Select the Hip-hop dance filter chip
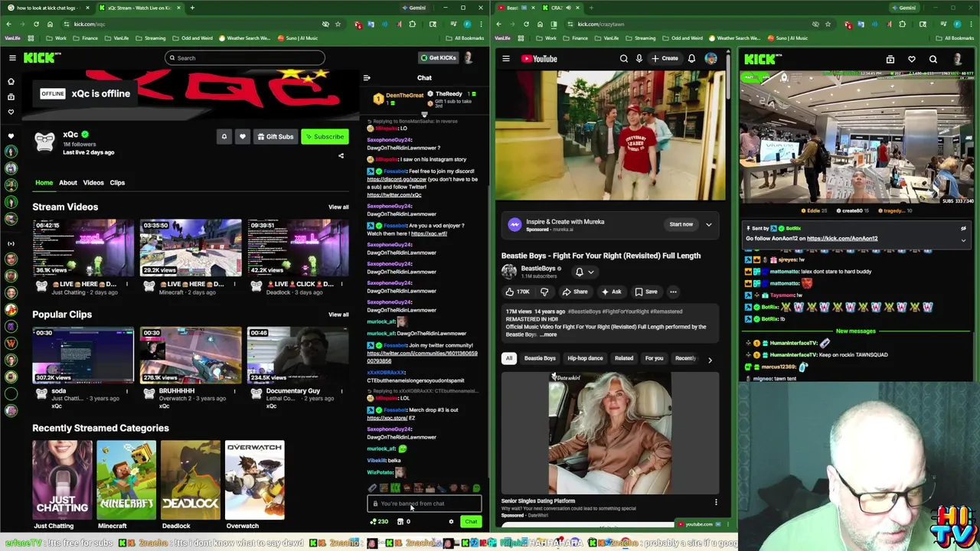 pyautogui.click(x=585, y=358)
